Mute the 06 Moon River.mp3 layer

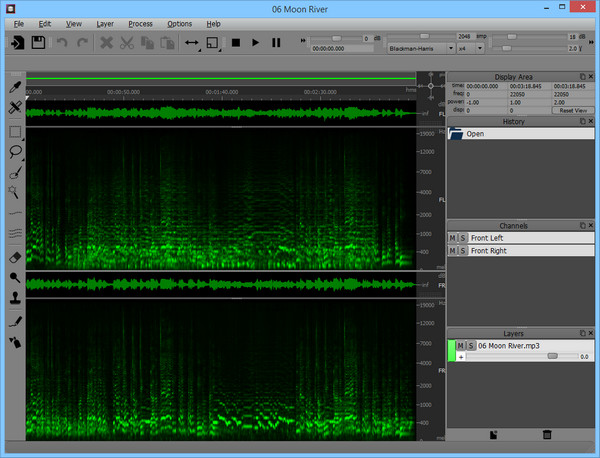pos(461,345)
